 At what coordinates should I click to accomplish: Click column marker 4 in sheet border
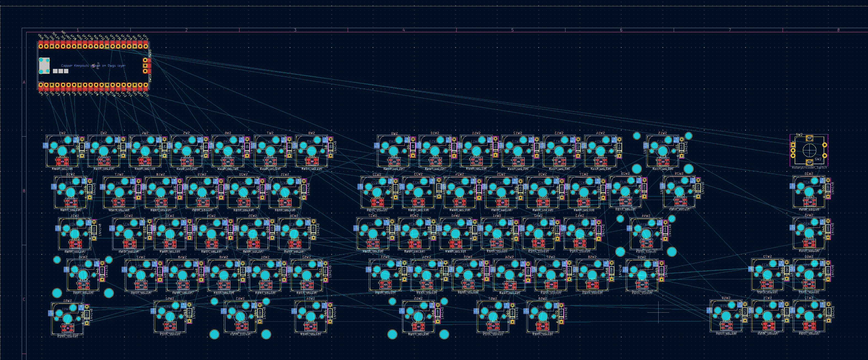coord(404,30)
